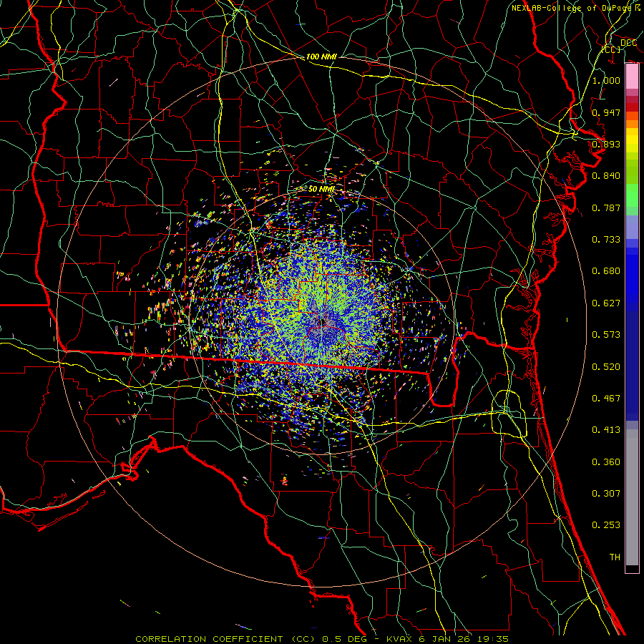This screenshot has height=644, width=644.
Task: Pick the lavender segment of the color bar
Action: [632, 227]
